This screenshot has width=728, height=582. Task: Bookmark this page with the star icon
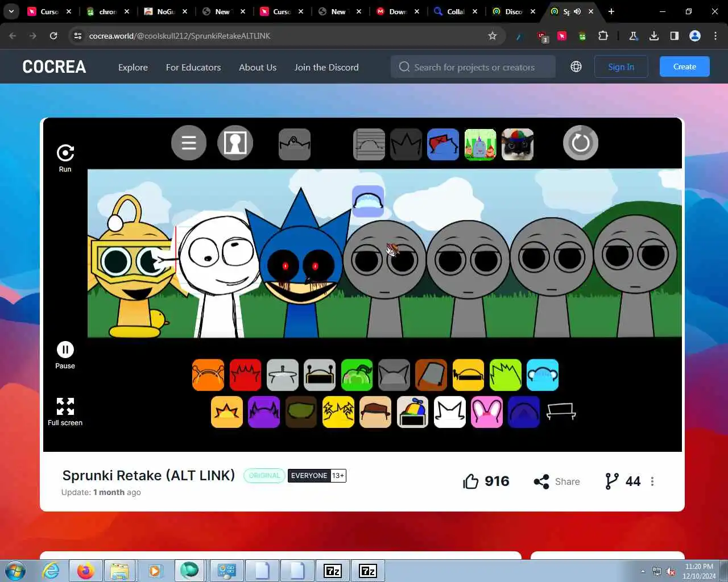tap(493, 36)
